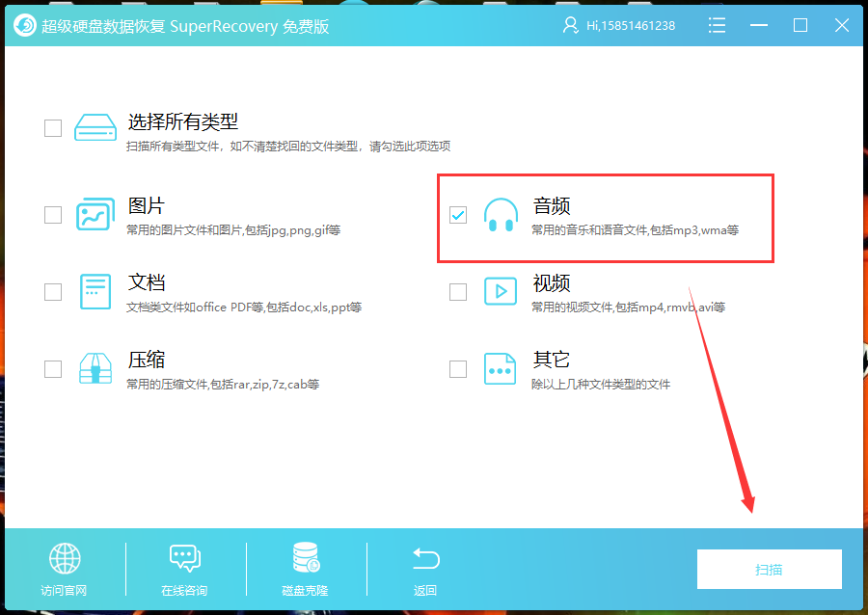Go back via 返回 label
The image size is (868, 615).
[x=425, y=591]
